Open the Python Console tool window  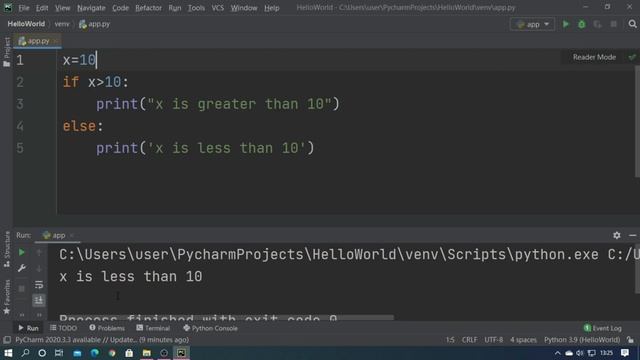pos(210,328)
